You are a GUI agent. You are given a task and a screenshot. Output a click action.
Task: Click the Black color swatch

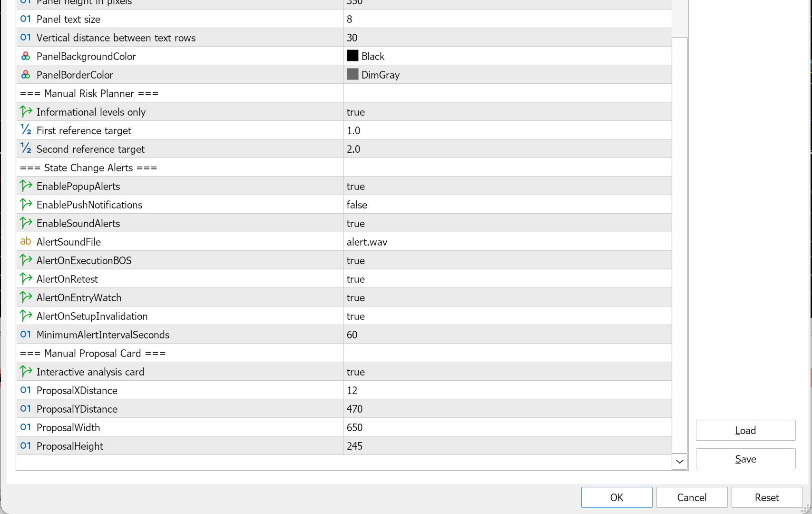point(352,56)
